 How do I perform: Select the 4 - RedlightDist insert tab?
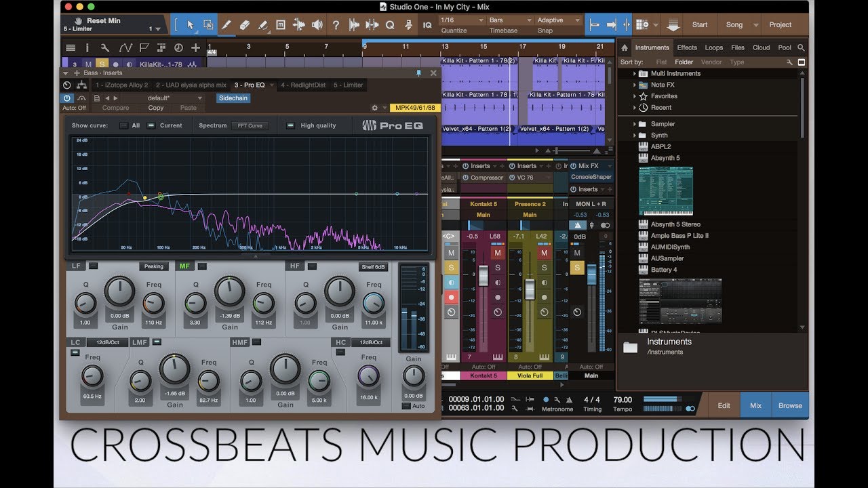click(303, 85)
